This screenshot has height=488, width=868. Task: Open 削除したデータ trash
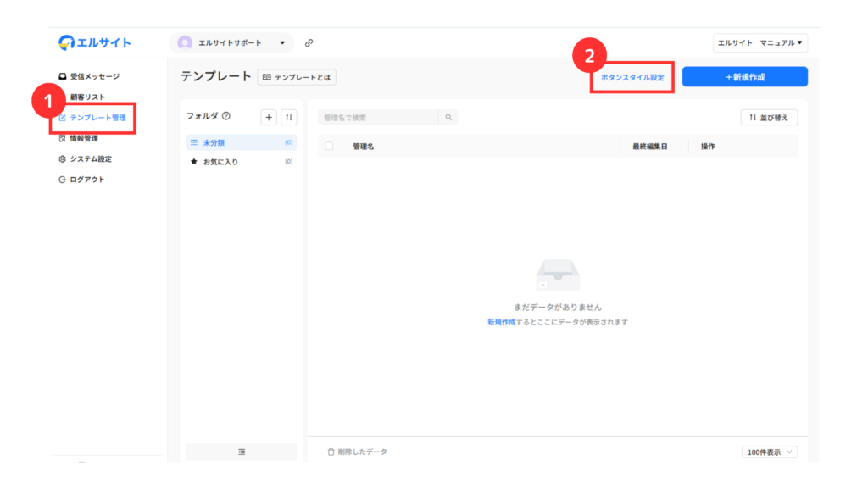coord(357,452)
